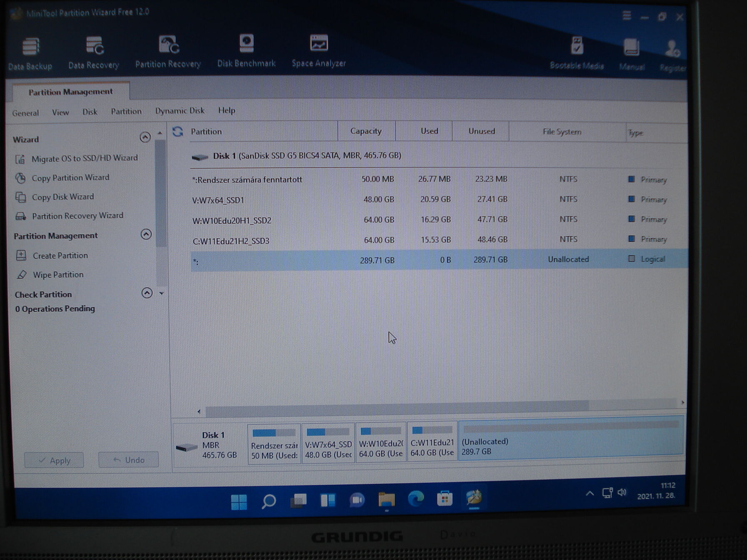Select the Partition Management tab
The width and height of the screenshot is (747, 560).
[x=70, y=92]
